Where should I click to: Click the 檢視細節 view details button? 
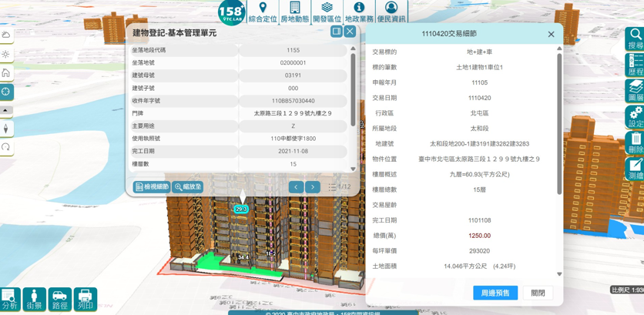click(x=152, y=187)
